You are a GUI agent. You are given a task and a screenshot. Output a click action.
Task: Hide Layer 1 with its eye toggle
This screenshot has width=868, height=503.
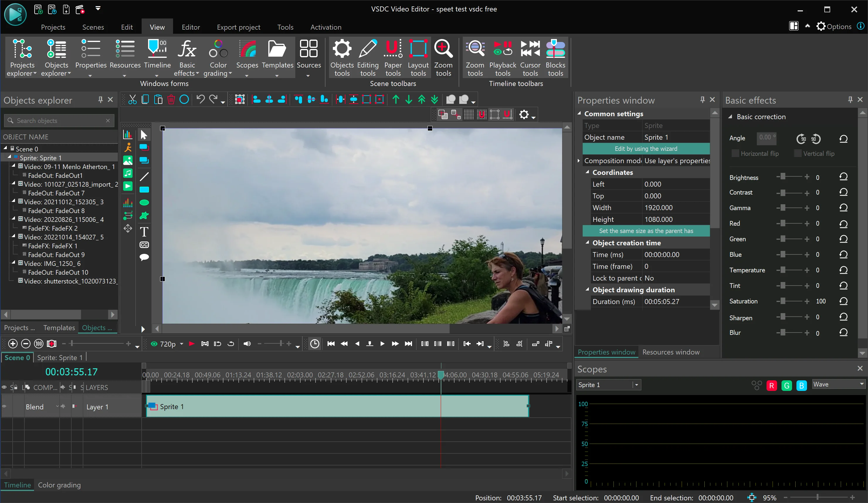(x=4, y=406)
